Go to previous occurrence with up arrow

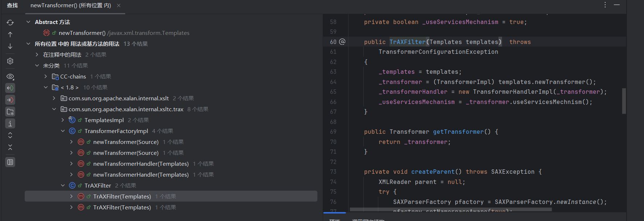[10, 35]
